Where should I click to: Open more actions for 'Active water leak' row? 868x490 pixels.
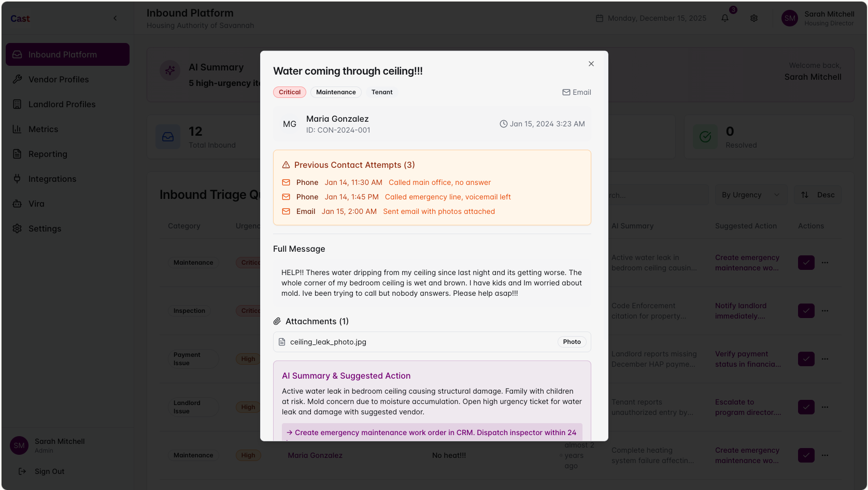(x=825, y=263)
